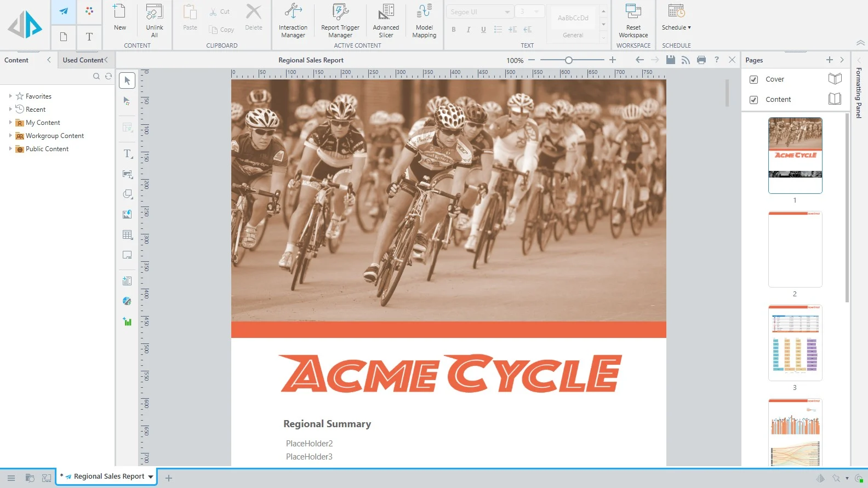
Task: Click the Regional Summary heading
Action: point(327,424)
